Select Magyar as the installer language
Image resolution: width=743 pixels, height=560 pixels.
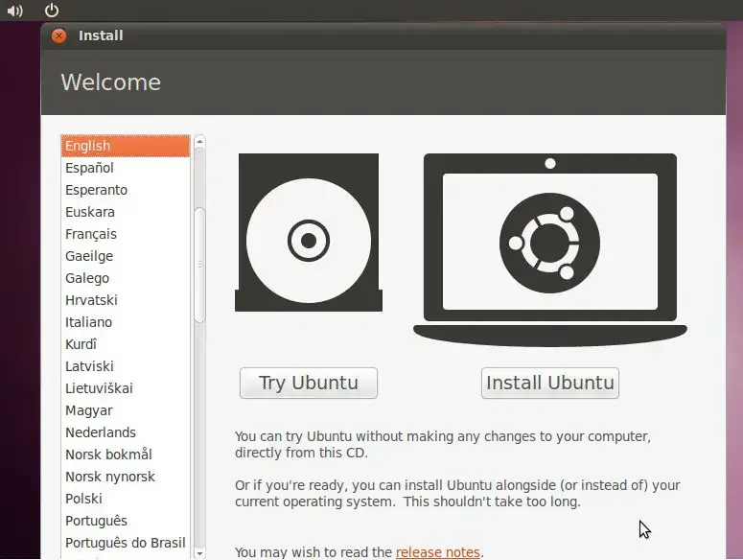pyautogui.click(x=89, y=410)
